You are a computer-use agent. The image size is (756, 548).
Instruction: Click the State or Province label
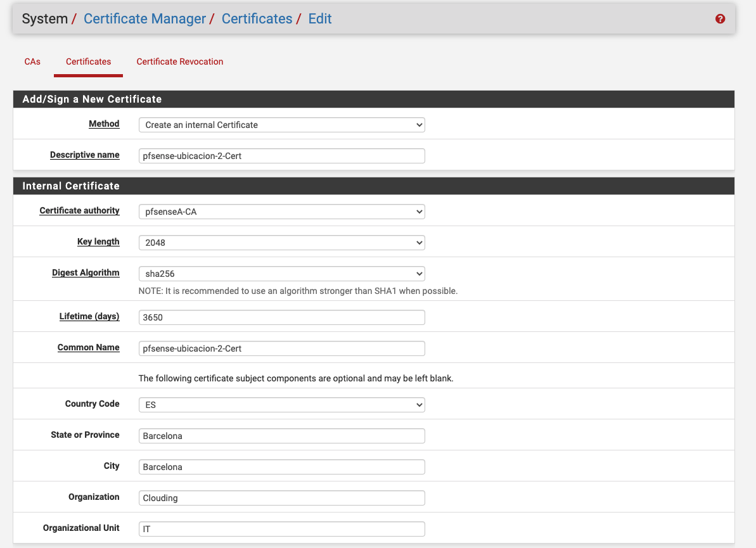[85, 435]
